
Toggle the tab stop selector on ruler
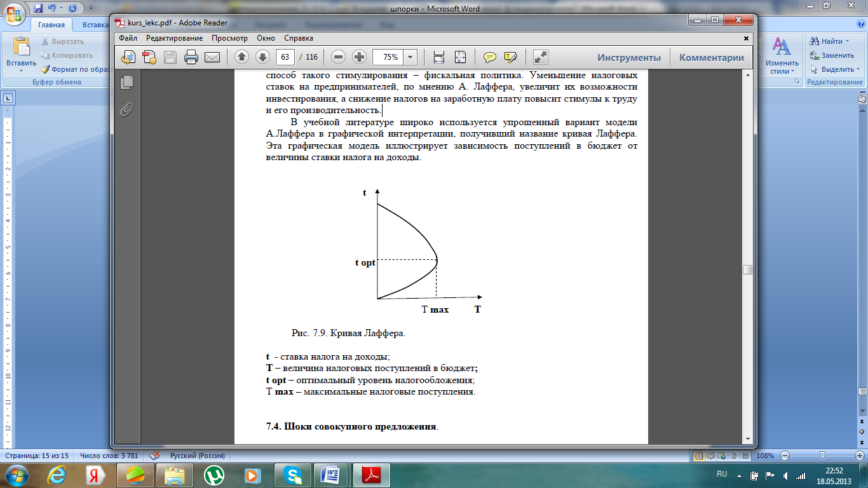8,98
